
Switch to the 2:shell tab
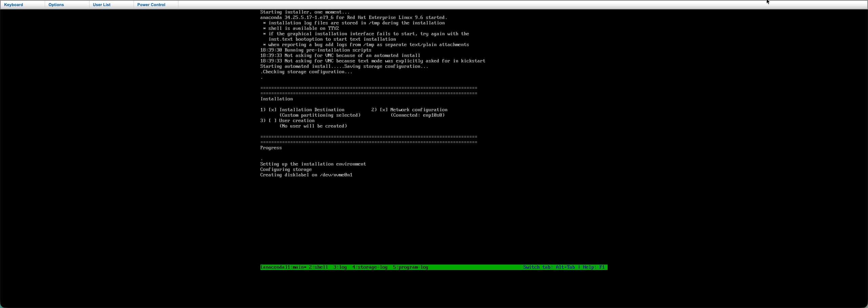pos(318,267)
